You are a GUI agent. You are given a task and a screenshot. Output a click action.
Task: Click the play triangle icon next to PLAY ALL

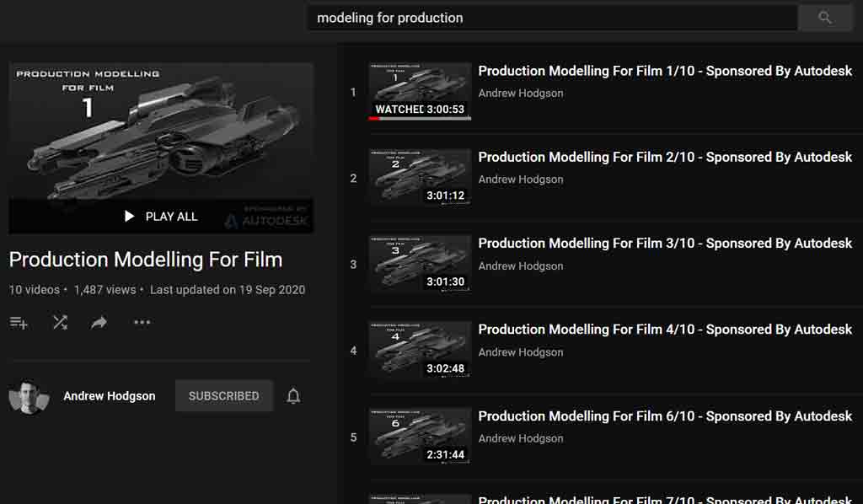click(x=129, y=217)
